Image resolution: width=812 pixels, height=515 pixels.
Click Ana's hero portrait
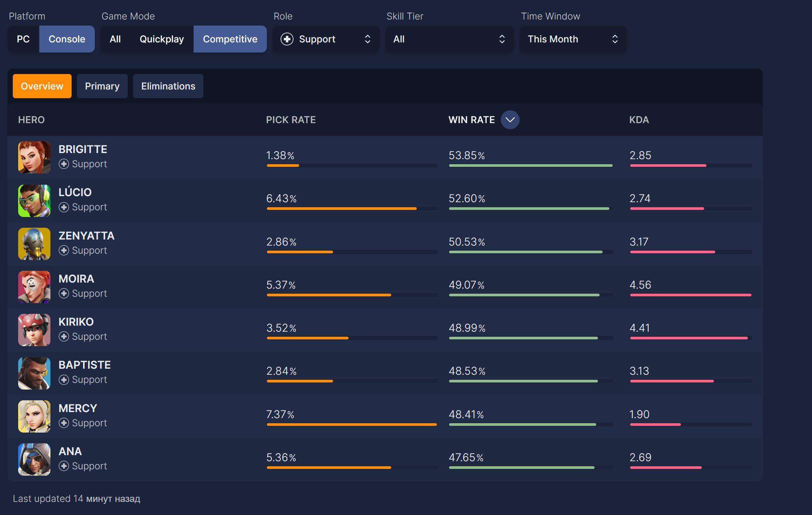(34, 459)
